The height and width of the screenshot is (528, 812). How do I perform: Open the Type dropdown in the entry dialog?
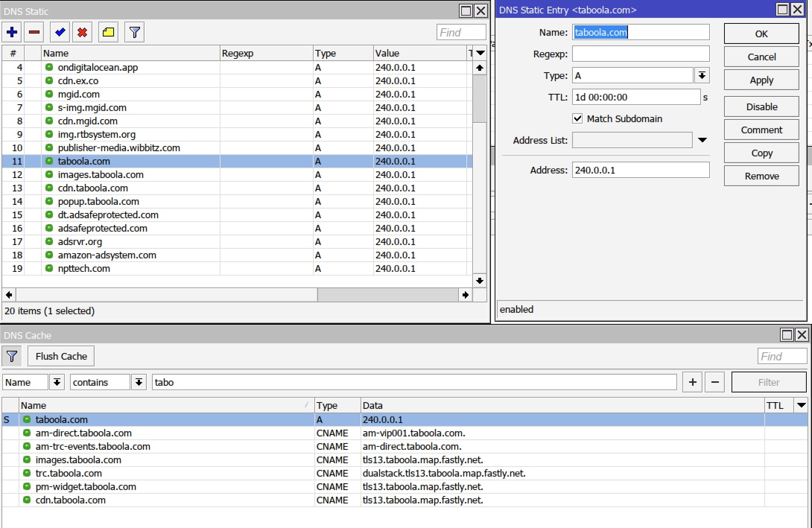pos(702,75)
